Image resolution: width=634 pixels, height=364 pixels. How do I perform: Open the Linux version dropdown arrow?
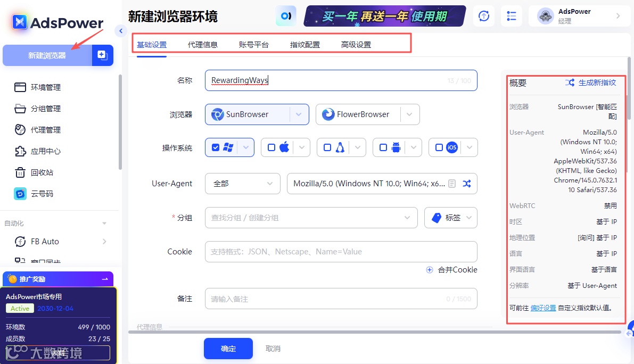pos(357,147)
